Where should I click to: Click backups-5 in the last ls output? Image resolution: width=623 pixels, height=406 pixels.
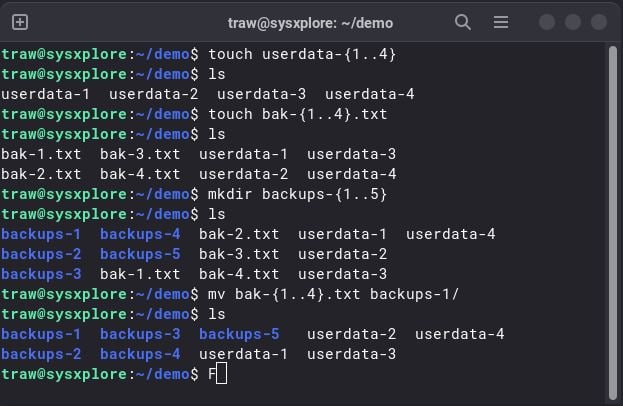coord(239,334)
